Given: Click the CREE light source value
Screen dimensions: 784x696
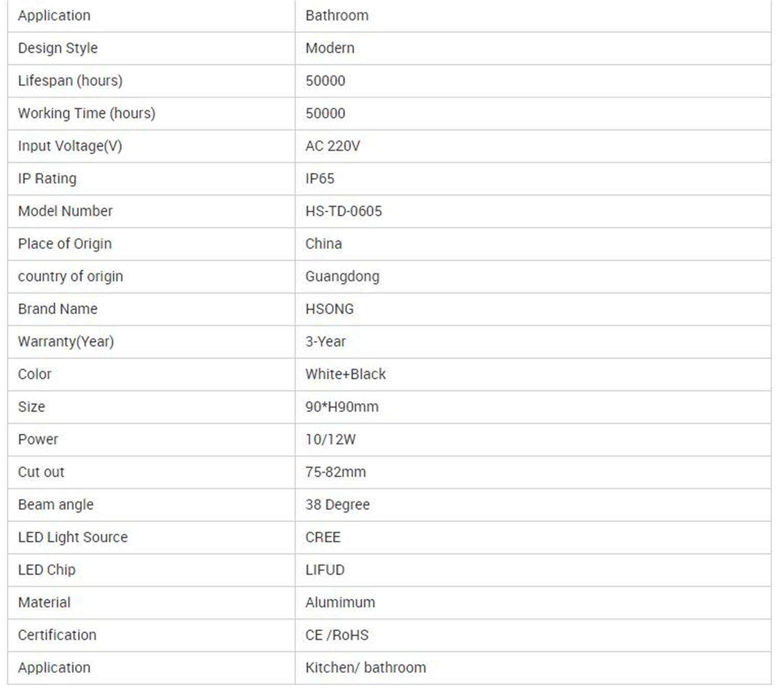Looking at the screenshot, I should point(323,537).
